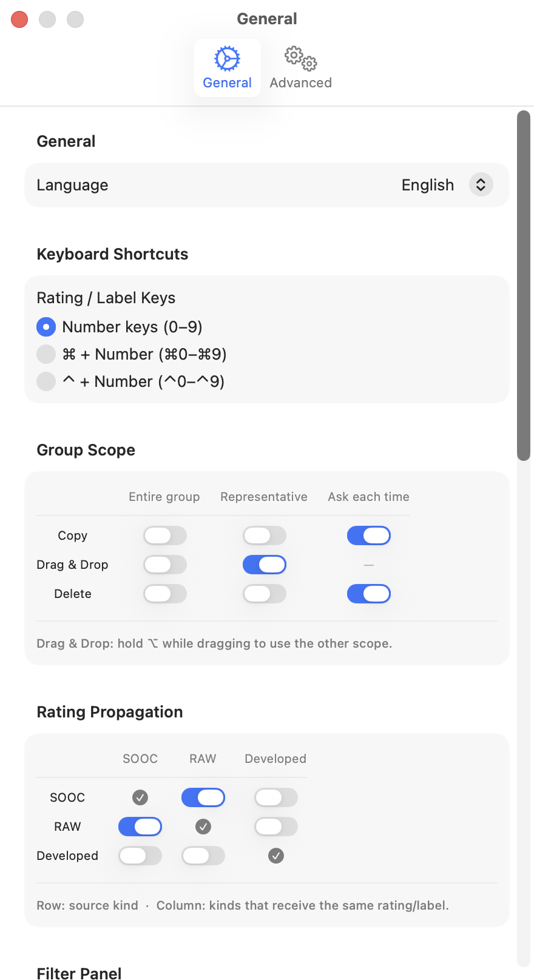Click the SOOC-to-SOOC locked checkmark icon
This screenshot has width=534, height=980.
tap(140, 797)
